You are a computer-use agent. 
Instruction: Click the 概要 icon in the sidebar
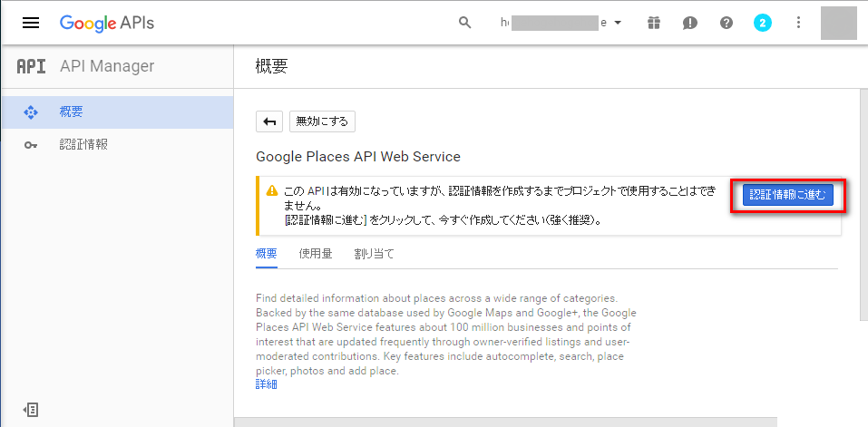31,112
